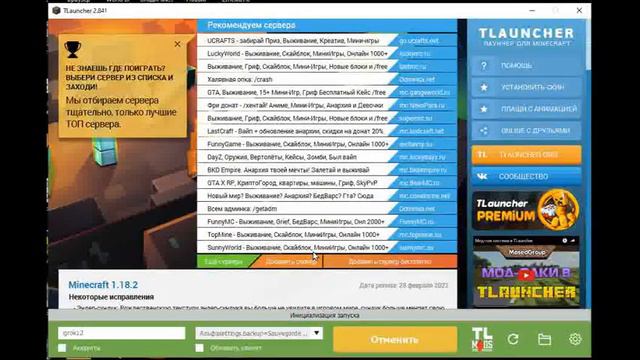Viewport: 640px width, 360px height.
Task: Open Online с друзьями share button
Action: [526, 131]
